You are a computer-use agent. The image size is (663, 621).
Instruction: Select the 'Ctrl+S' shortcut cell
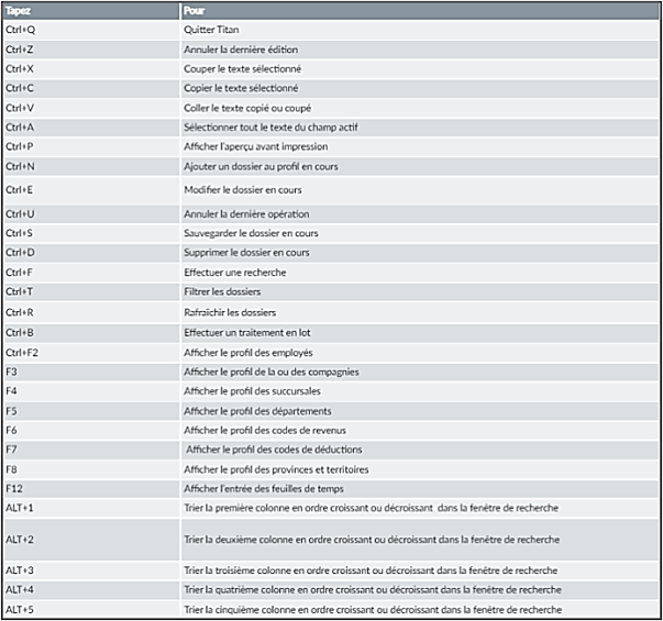tap(91, 233)
